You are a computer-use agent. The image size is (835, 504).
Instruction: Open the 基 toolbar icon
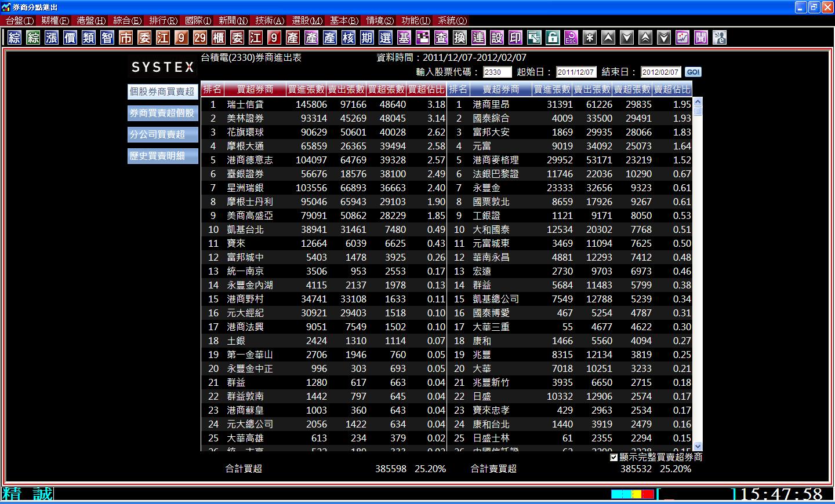(x=404, y=38)
